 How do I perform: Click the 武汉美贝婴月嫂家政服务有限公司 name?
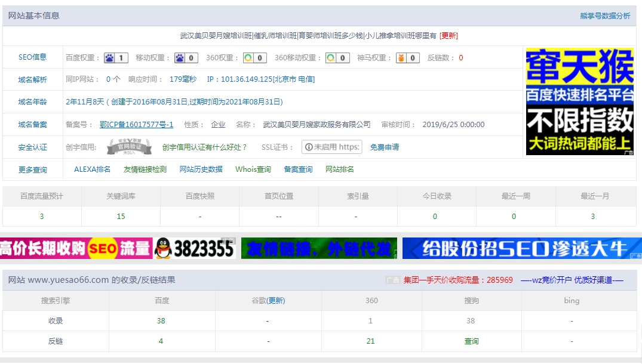click(x=317, y=125)
